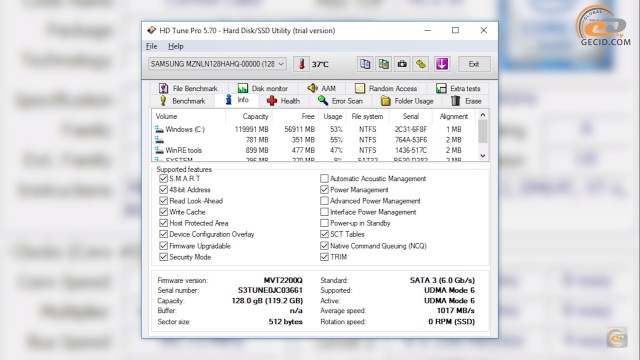Toggle the Device Configuration Overlay checkbox
The width and height of the screenshot is (640, 360).
click(x=163, y=234)
